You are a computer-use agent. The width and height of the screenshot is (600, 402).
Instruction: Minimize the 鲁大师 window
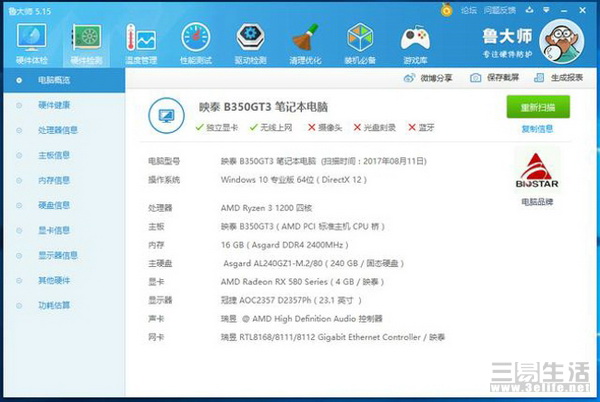(564, 11)
